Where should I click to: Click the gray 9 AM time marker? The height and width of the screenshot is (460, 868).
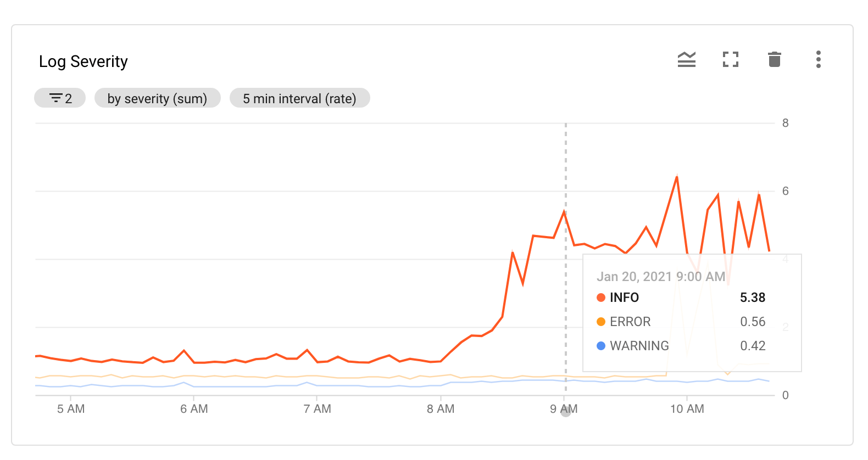tap(565, 411)
